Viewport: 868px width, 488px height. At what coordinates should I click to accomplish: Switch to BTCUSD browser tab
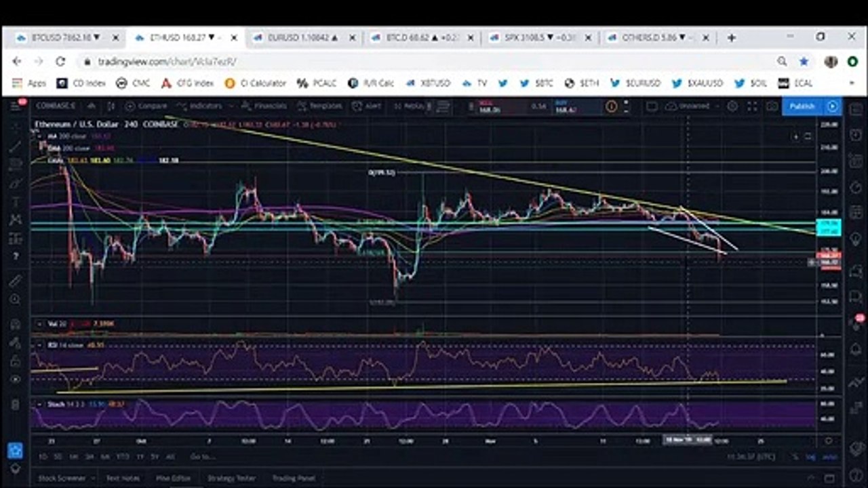pos(64,37)
